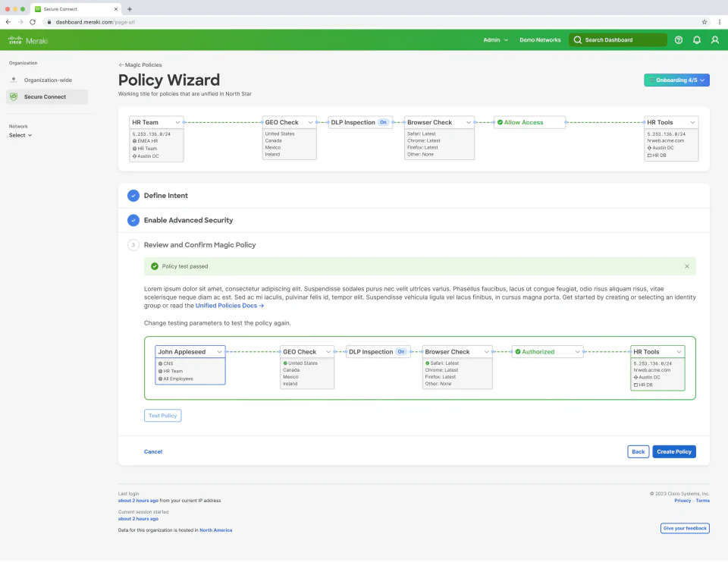Toggle DLP Inspection On in top flow
728x572 pixels.
click(383, 123)
